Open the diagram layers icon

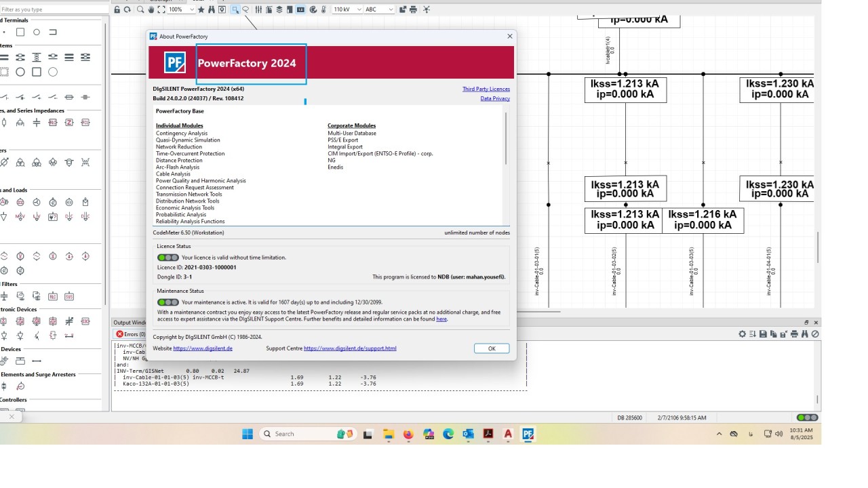pos(279,9)
